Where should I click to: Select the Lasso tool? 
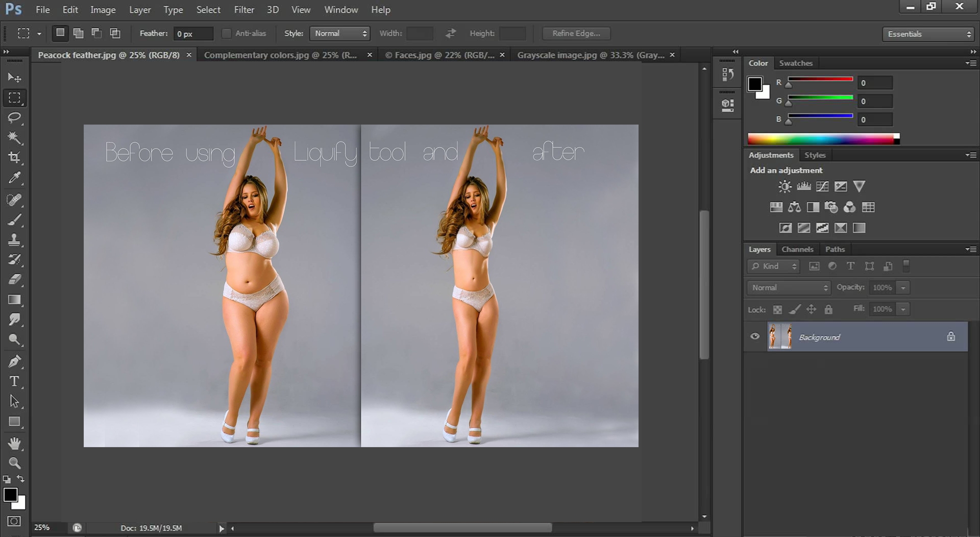coord(14,118)
